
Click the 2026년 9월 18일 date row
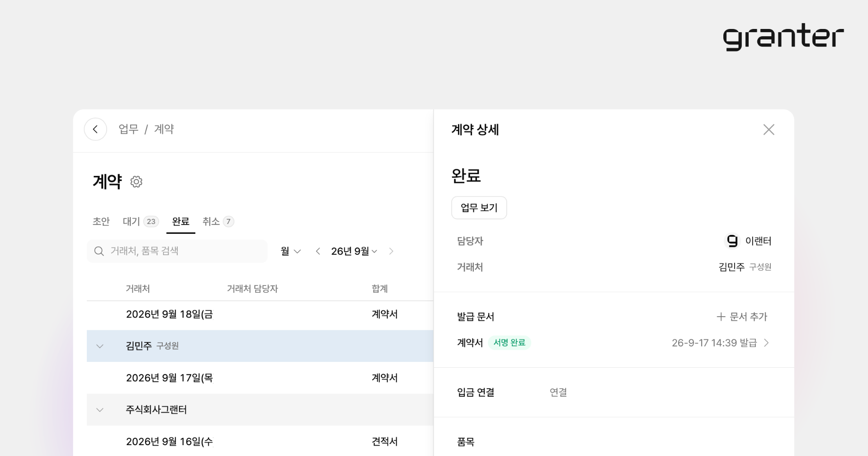(x=169, y=314)
